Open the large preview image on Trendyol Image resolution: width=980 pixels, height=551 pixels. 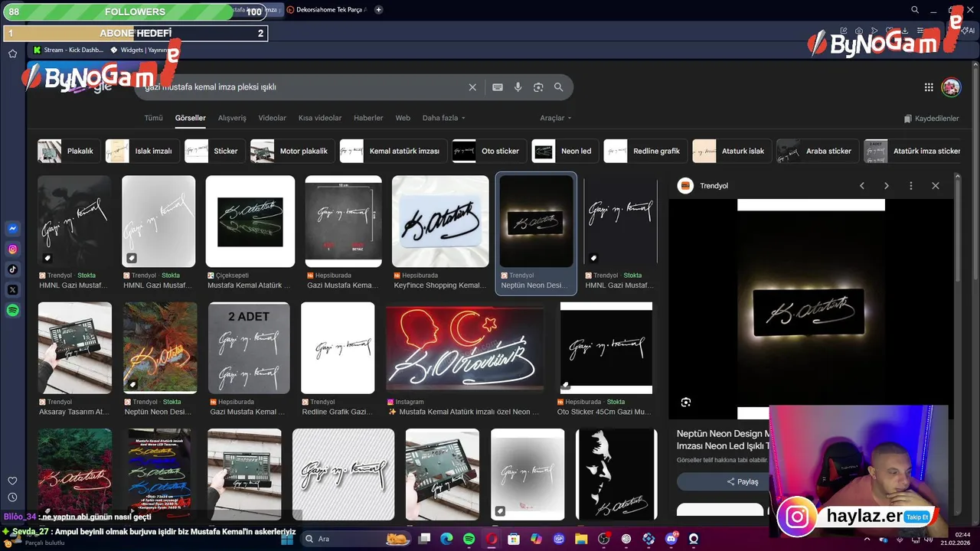click(x=811, y=309)
